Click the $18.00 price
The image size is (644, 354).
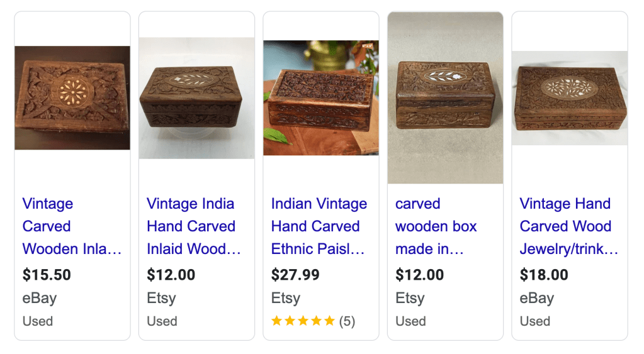click(544, 275)
